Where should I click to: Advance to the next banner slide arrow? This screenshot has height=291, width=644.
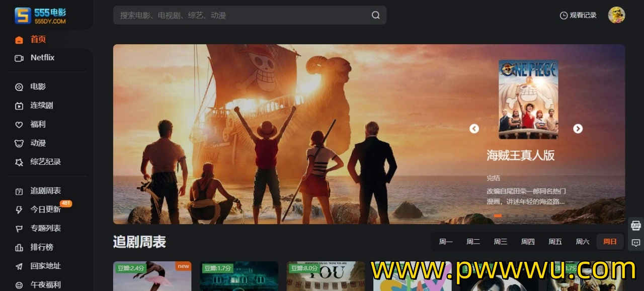578,129
